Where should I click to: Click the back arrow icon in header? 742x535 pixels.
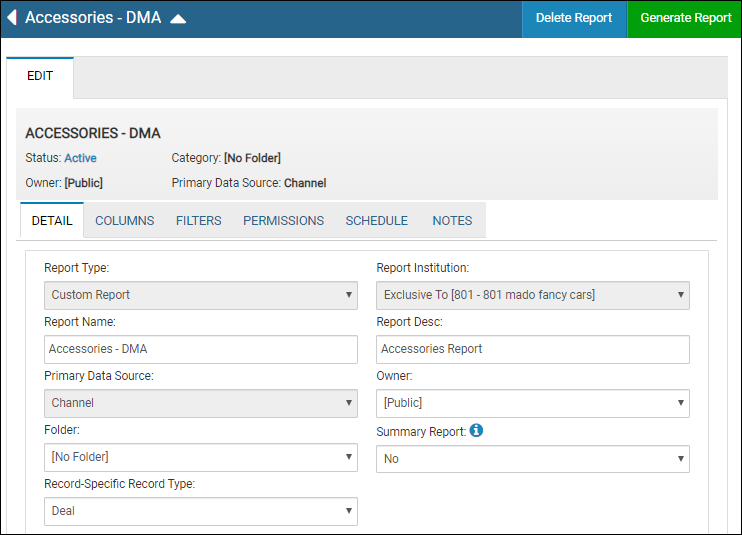(x=12, y=18)
